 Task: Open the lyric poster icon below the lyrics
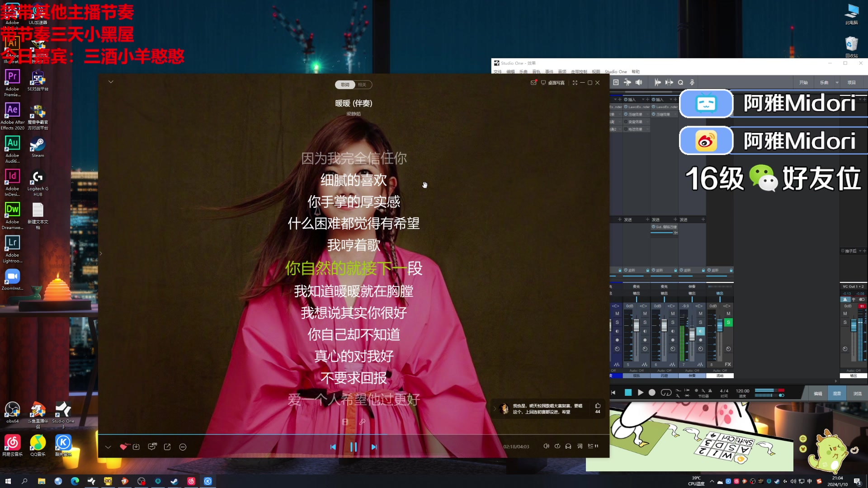click(x=345, y=422)
